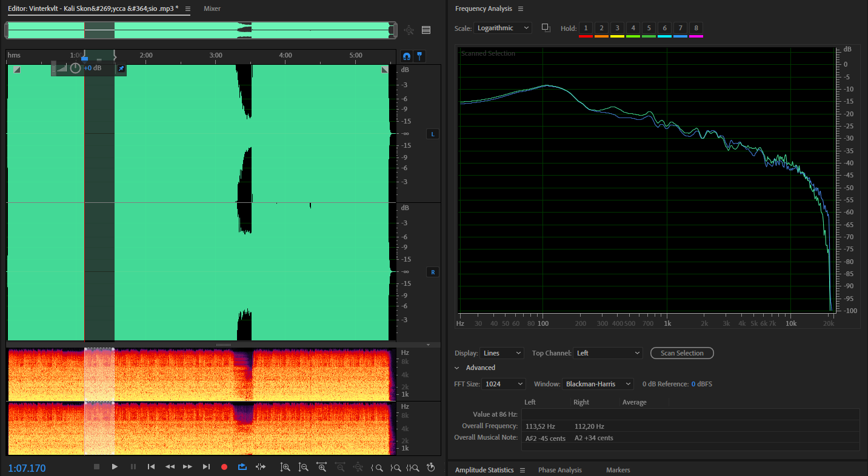Click the blue marker pin icon
868x476 pixels.
click(x=419, y=56)
